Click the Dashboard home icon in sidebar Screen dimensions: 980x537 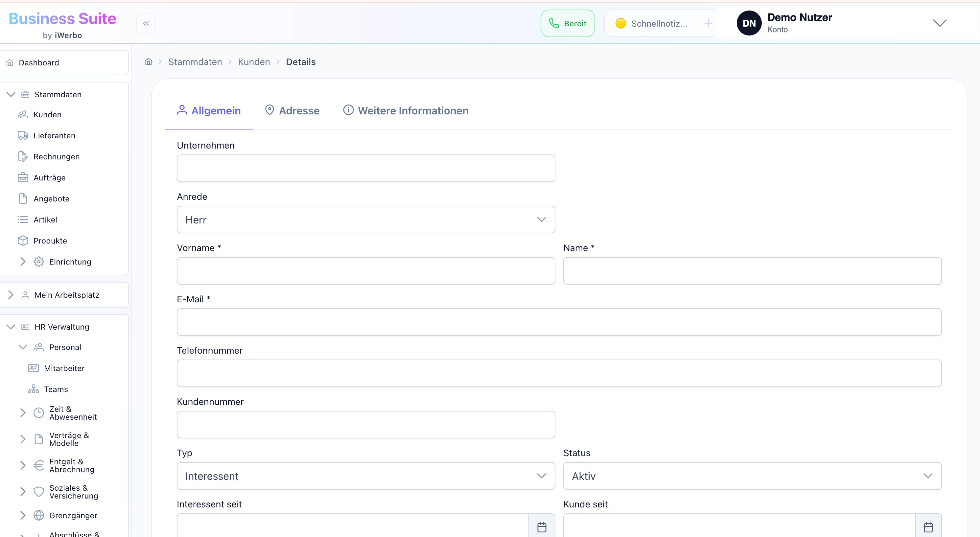[10, 63]
